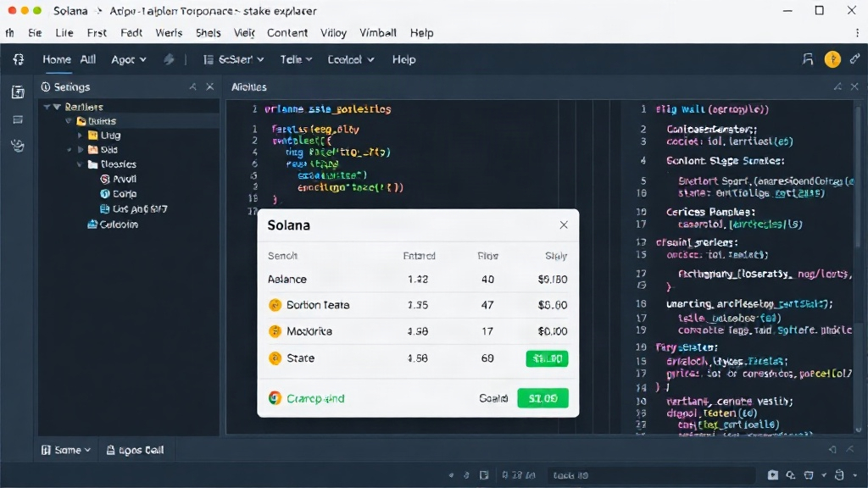Image resolution: width=868 pixels, height=488 pixels.
Task: Click the pin icon in editor panel header
Action: (x=837, y=87)
